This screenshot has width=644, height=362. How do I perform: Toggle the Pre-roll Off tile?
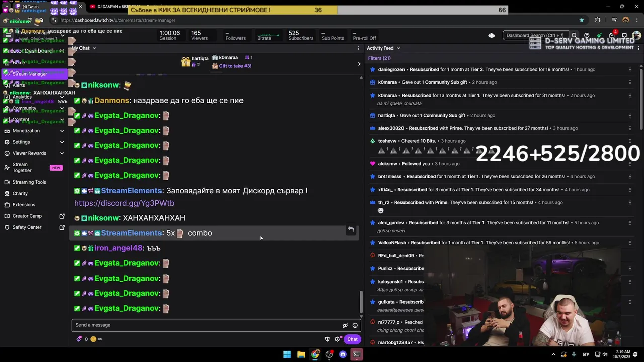coord(365,35)
